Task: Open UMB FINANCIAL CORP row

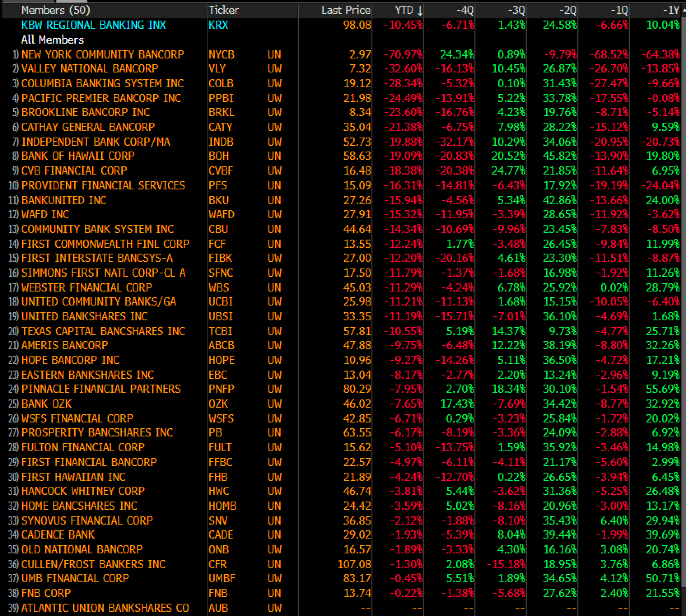Action: (342, 579)
